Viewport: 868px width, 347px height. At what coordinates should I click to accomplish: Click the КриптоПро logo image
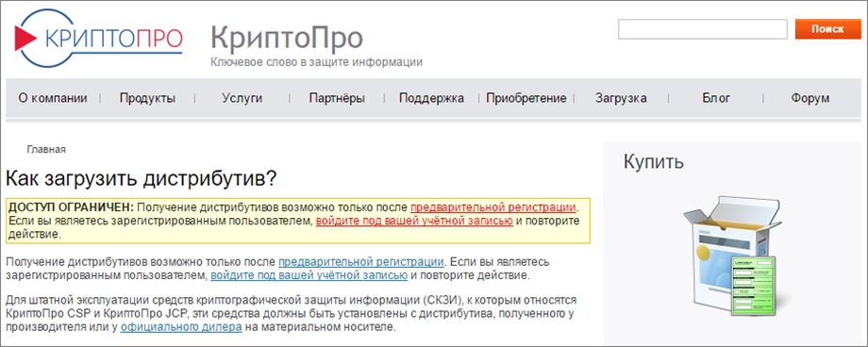[x=98, y=38]
